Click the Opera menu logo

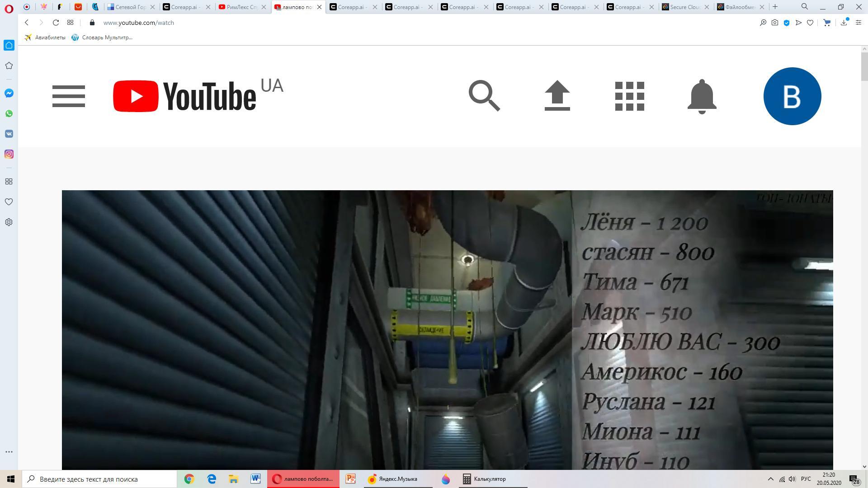[9, 8]
